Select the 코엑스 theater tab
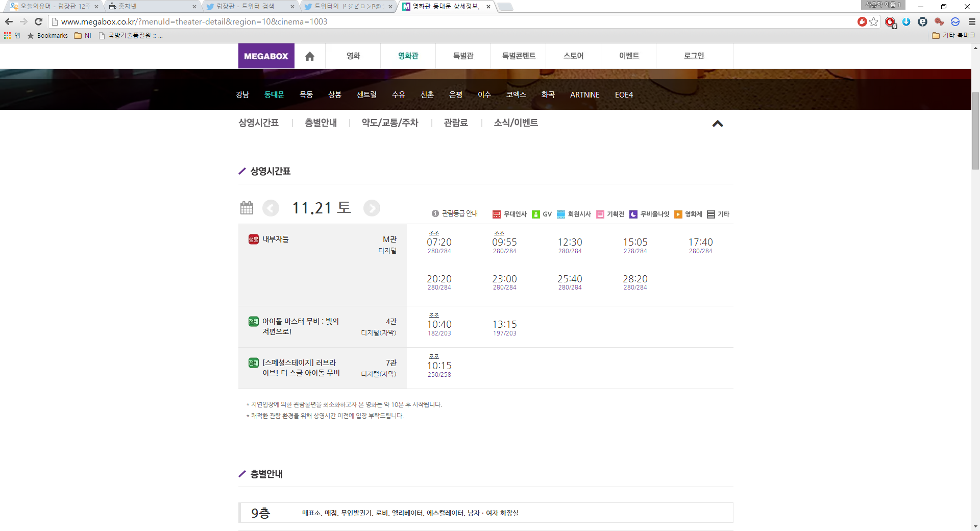Screen dimensions: 980x531 516,95
